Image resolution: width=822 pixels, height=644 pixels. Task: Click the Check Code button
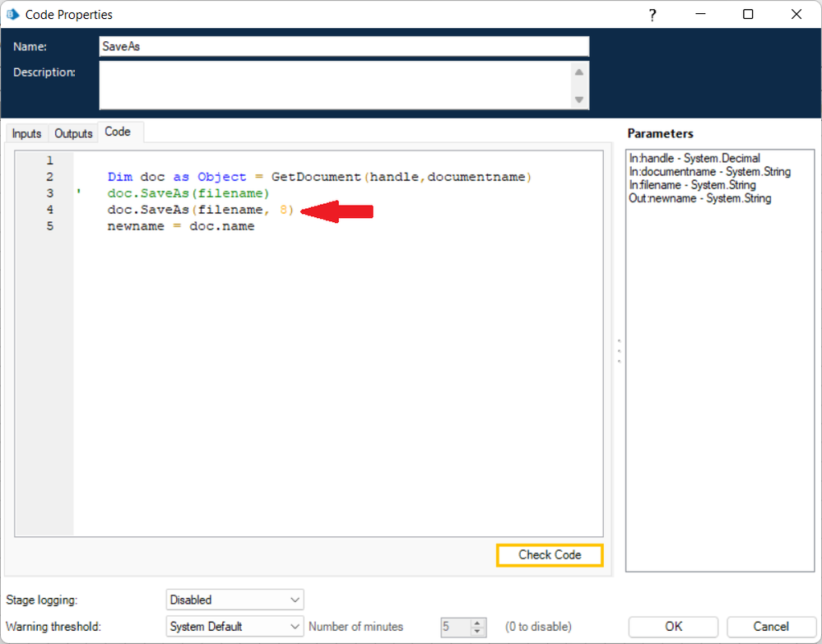click(550, 555)
